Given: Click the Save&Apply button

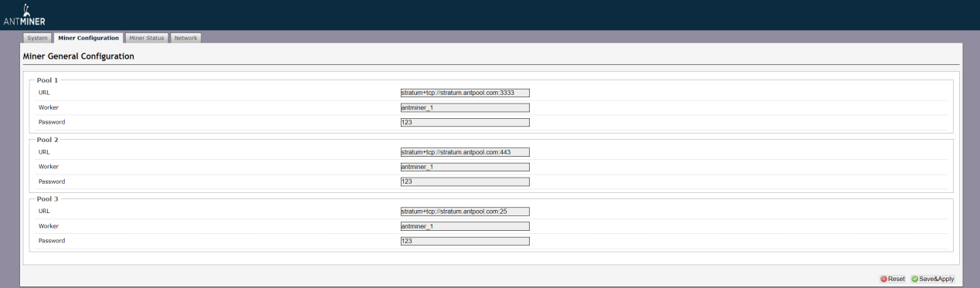Looking at the screenshot, I should 932,279.
